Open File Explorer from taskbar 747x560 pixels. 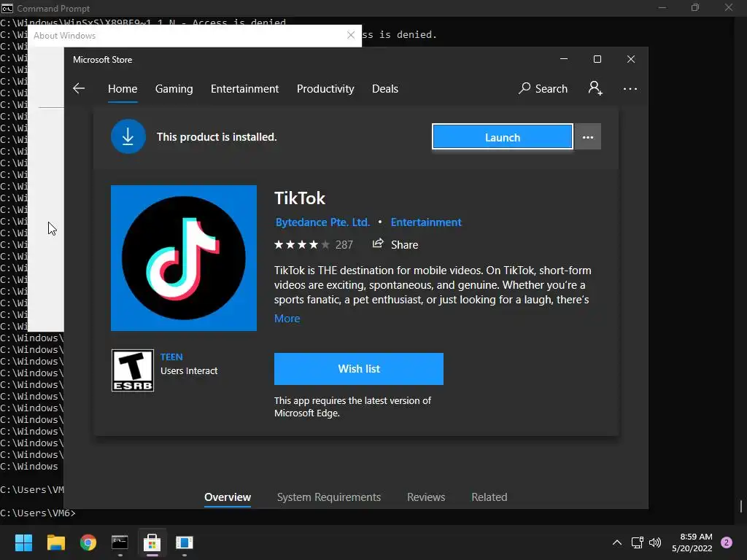tap(55, 542)
